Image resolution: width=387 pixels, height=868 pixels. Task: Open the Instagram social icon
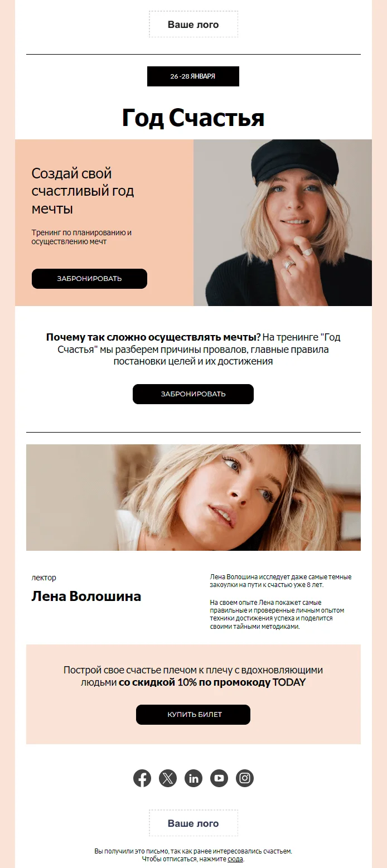coord(245,778)
